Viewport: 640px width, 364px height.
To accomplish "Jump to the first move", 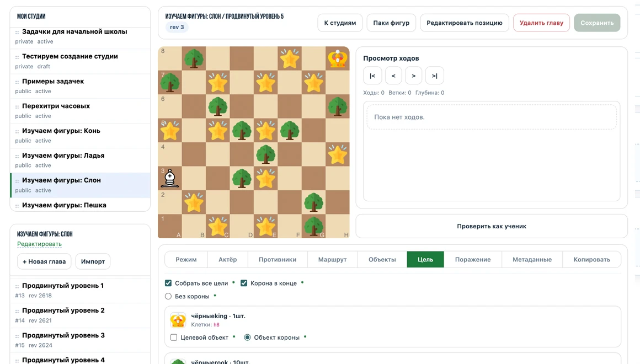I will click(372, 76).
